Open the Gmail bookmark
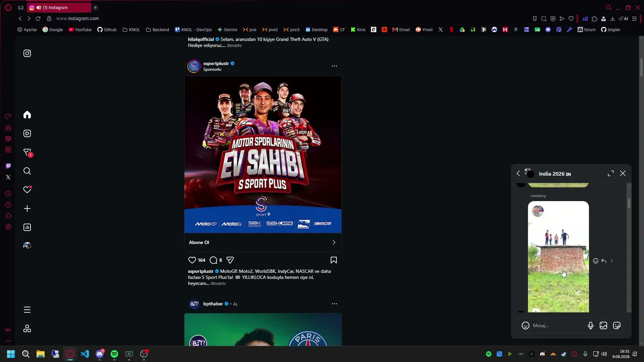644x362 pixels. pos(401,30)
